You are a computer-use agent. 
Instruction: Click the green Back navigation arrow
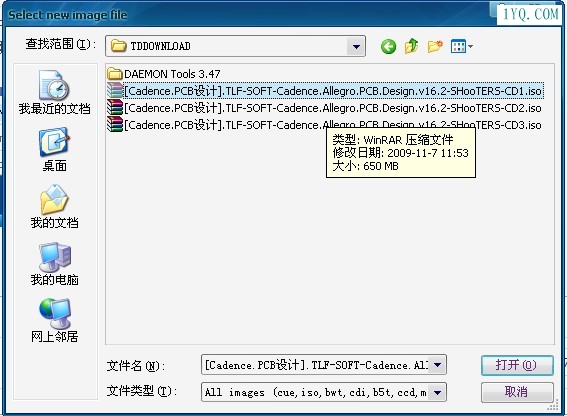pos(388,46)
